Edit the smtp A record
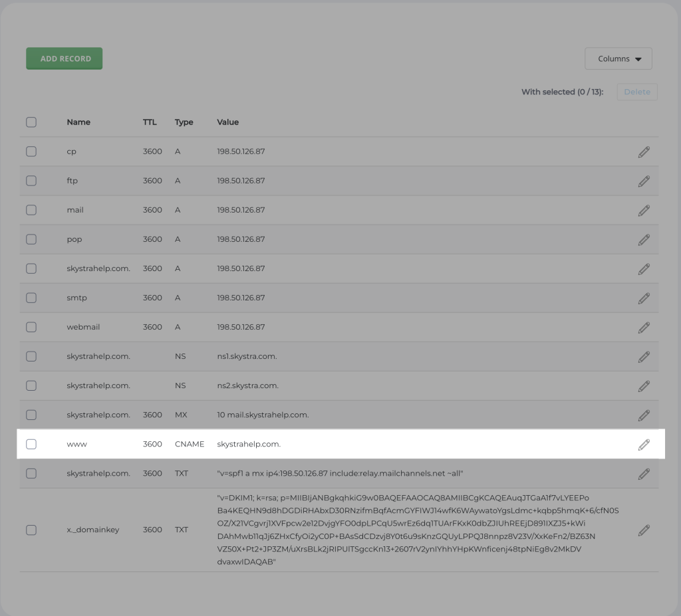 [x=643, y=298]
